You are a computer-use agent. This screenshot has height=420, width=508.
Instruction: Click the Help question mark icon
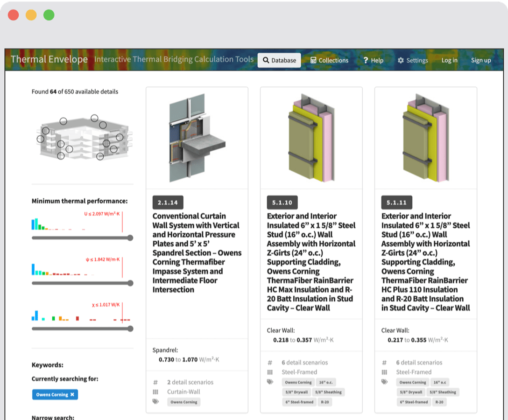click(x=366, y=60)
